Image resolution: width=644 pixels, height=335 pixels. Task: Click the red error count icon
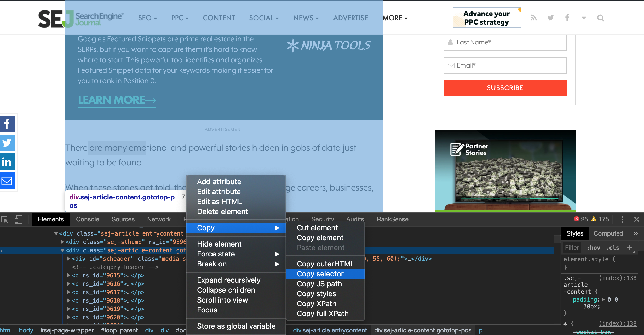pos(576,219)
